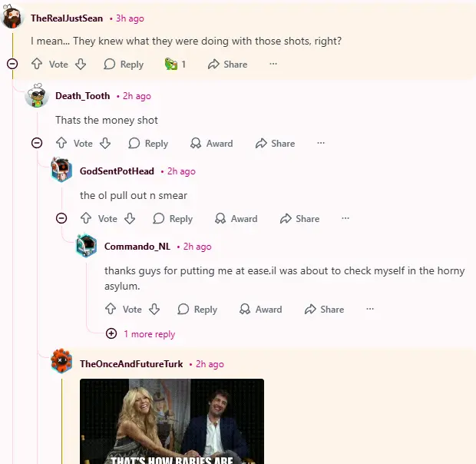The height and width of the screenshot is (464, 476).
Task: Upvote Death_Tooth's comment
Action: (61, 143)
